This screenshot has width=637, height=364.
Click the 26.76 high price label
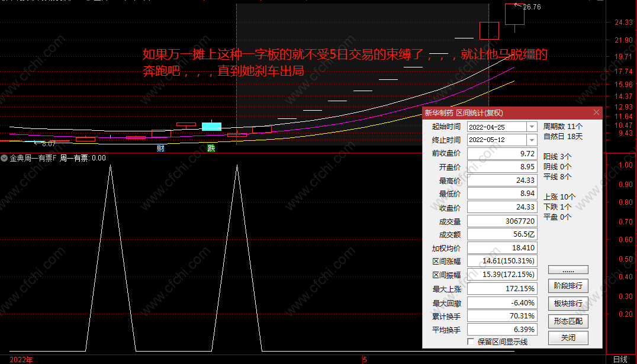coord(532,7)
